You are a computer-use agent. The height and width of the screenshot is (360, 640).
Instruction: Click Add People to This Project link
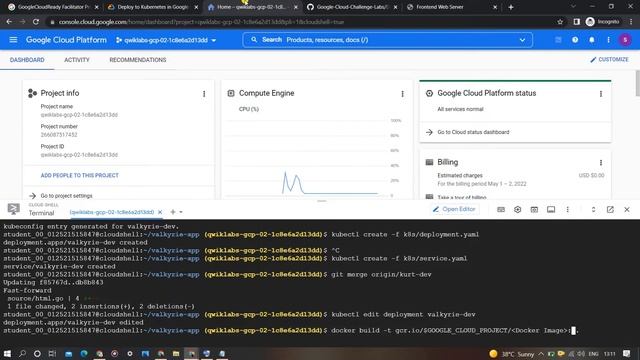point(80,176)
